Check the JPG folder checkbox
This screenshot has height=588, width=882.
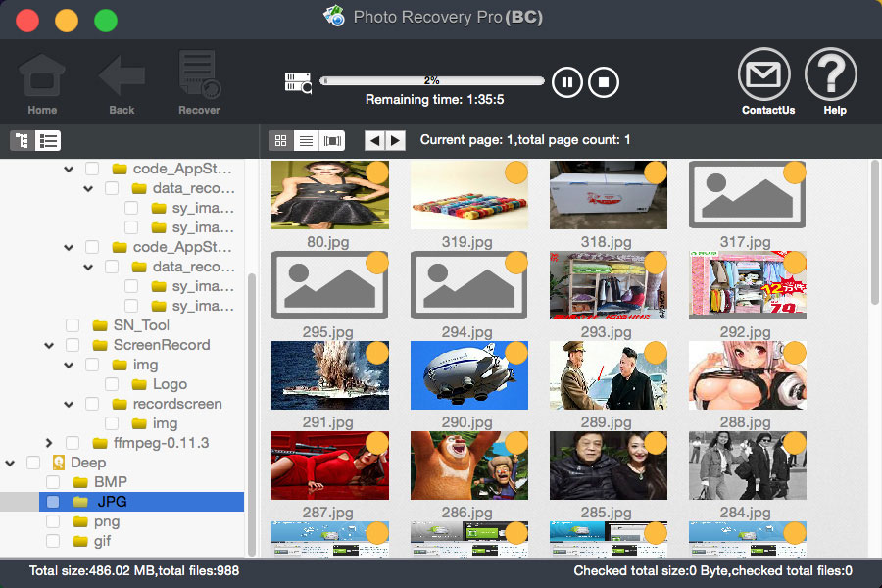[53, 502]
